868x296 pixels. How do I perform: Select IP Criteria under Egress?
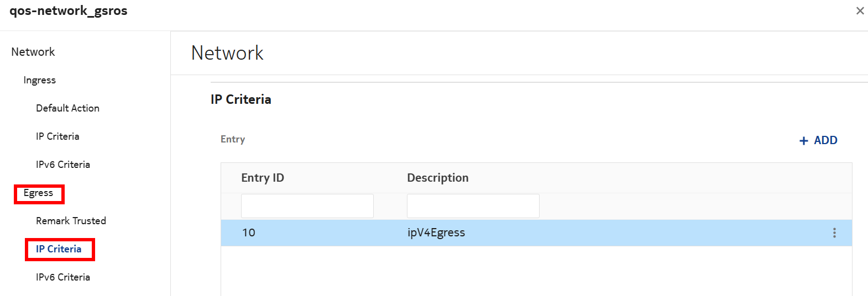pos(59,249)
